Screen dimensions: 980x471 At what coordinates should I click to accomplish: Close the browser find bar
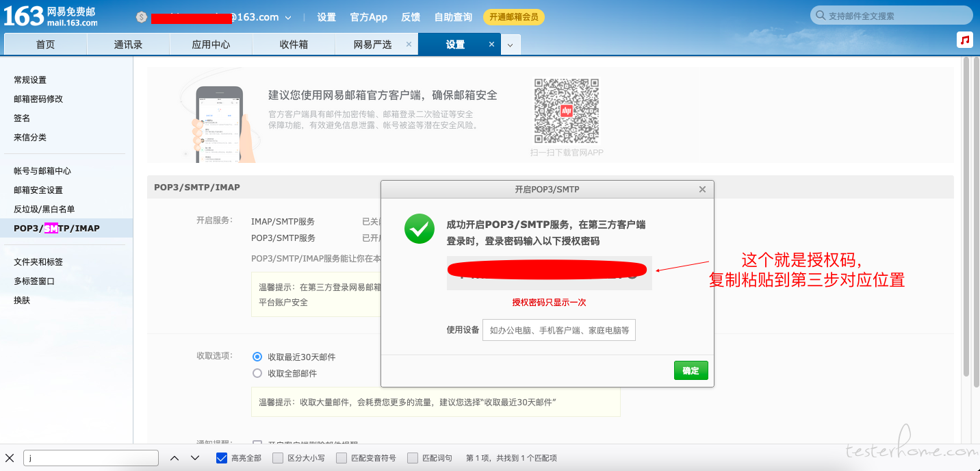point(10,458)
